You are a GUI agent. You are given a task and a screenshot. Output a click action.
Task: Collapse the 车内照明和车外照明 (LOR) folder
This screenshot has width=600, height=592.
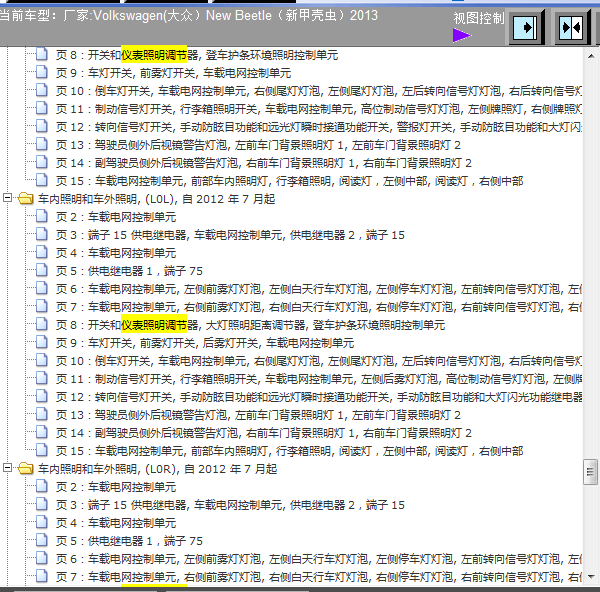[7, 468]
